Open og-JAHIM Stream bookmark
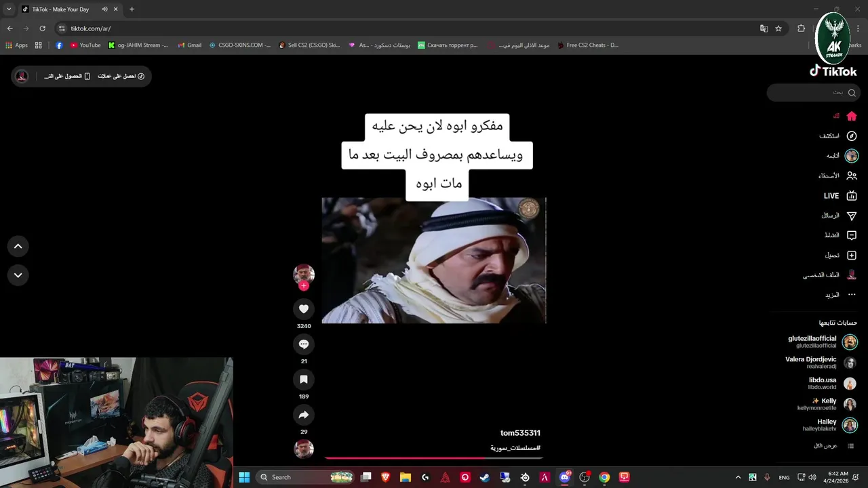The width and height of the screenshot is (868, 488). click(x=138, y=45)
